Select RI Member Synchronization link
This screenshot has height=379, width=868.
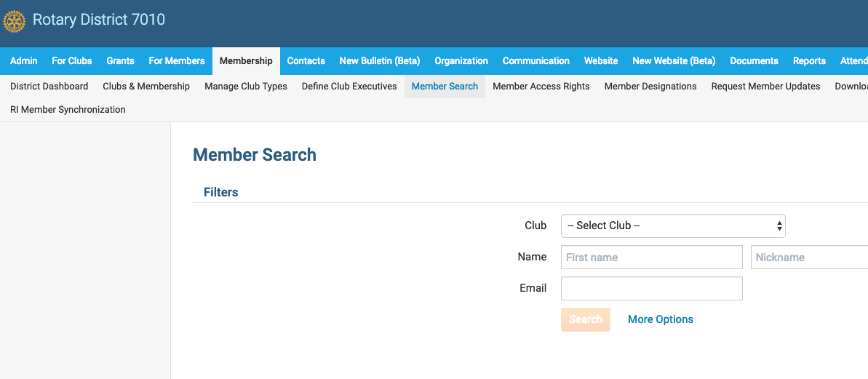[x=68, y=110]
